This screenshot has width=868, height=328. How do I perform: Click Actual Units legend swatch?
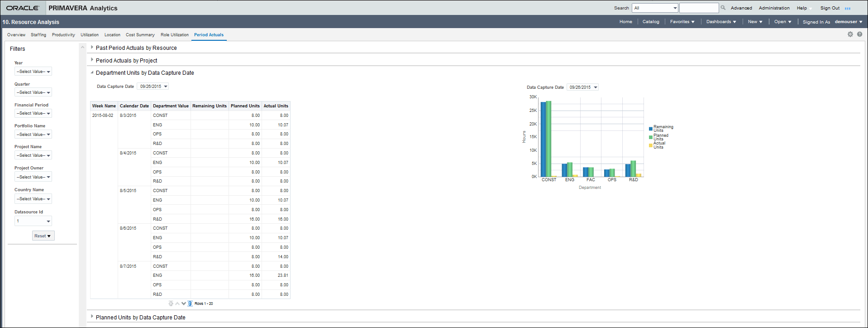[x=651, y=145]
